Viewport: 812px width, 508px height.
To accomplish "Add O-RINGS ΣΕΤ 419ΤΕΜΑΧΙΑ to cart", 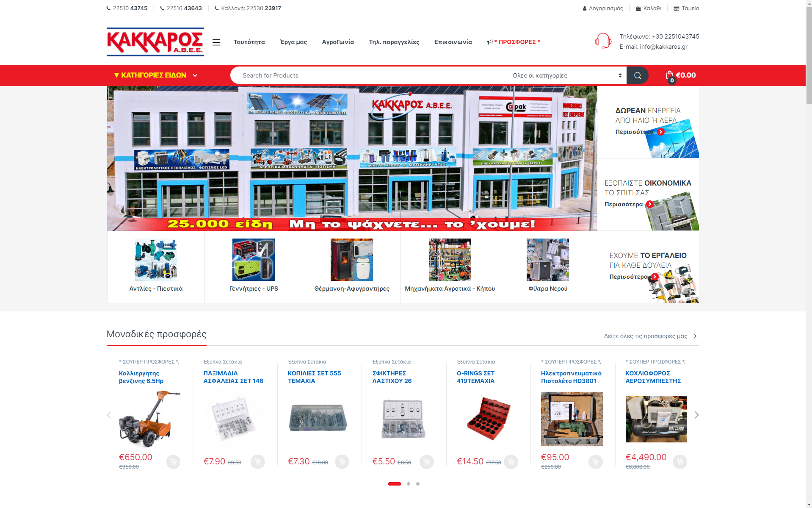I will (x=511, y=461).
